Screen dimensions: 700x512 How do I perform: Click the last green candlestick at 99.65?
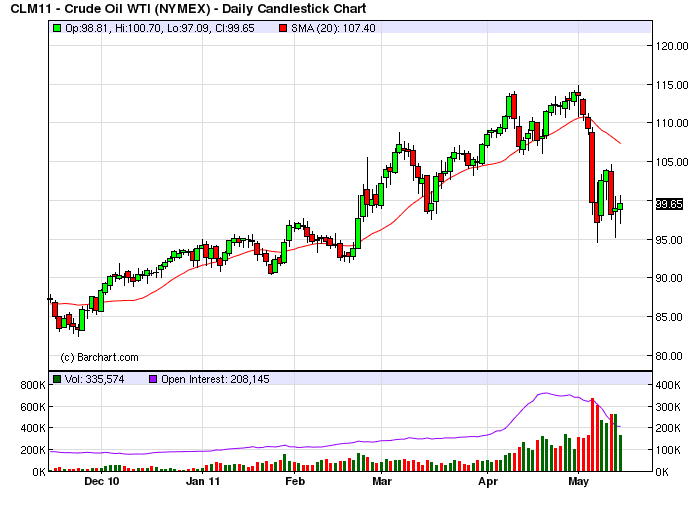tap(620, 206)
